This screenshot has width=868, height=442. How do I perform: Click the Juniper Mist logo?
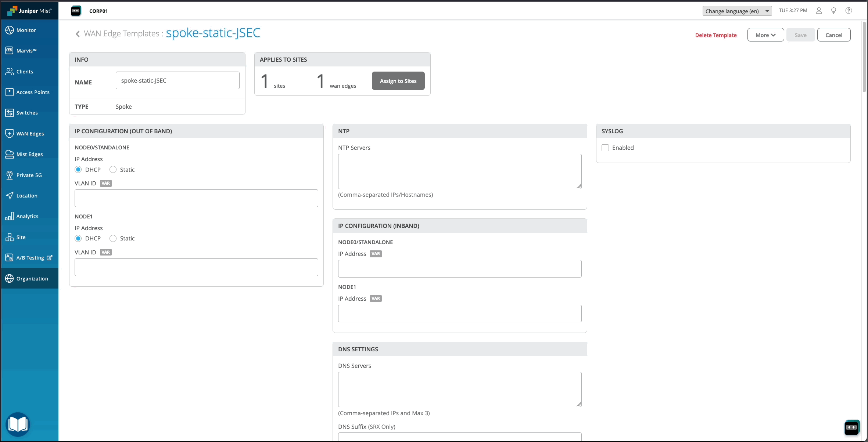[29, 11]
